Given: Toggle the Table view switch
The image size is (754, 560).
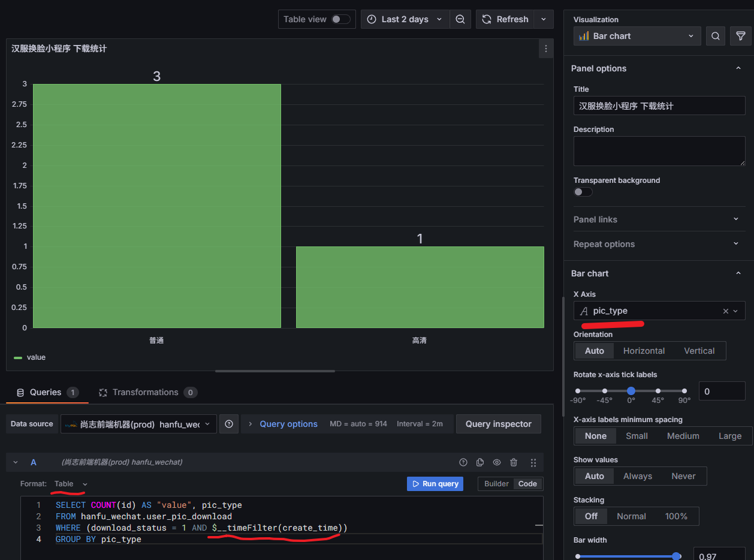Looking at the screenshot, I should [x=341, y=19].
